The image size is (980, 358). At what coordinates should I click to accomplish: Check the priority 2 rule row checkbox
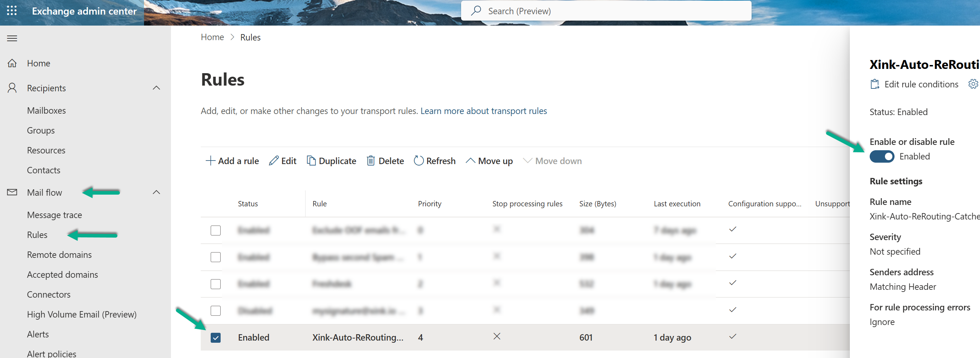pos(216,284)
